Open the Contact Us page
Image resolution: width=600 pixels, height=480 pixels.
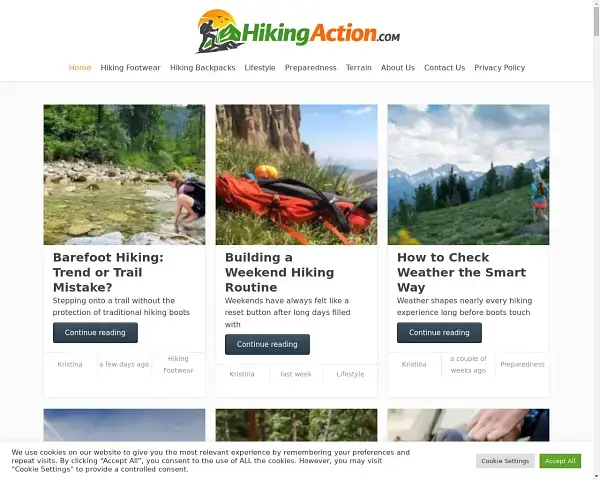point(444,68)
